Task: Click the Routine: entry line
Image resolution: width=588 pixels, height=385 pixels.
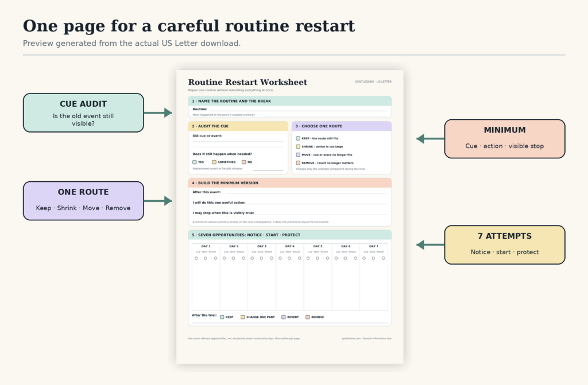Action: pyautogui.click(x=298, y=110)
